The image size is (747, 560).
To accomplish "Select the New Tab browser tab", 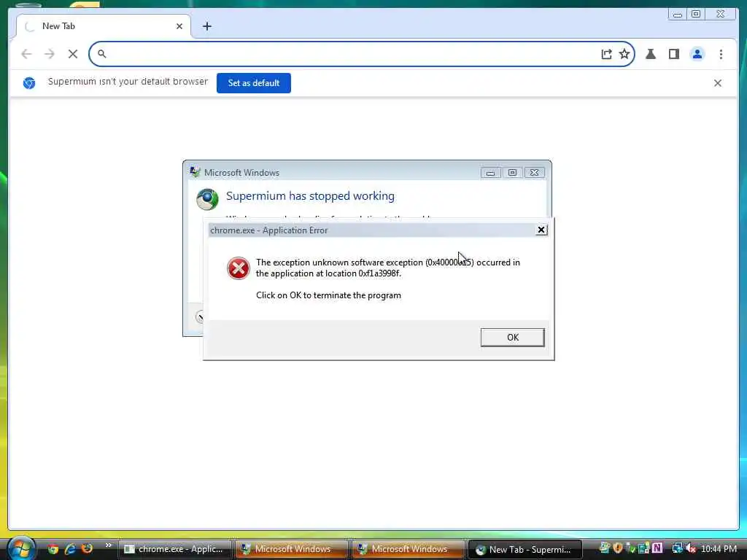I will [104, 26].
